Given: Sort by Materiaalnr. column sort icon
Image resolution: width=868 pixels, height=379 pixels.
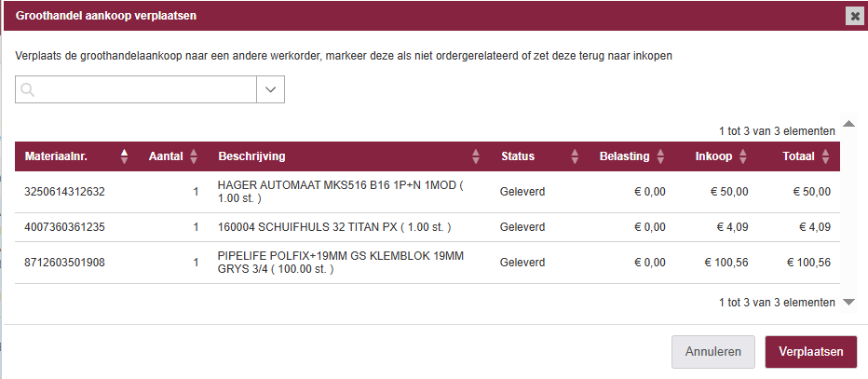Looking at the screenshot, I should point(125,156).
